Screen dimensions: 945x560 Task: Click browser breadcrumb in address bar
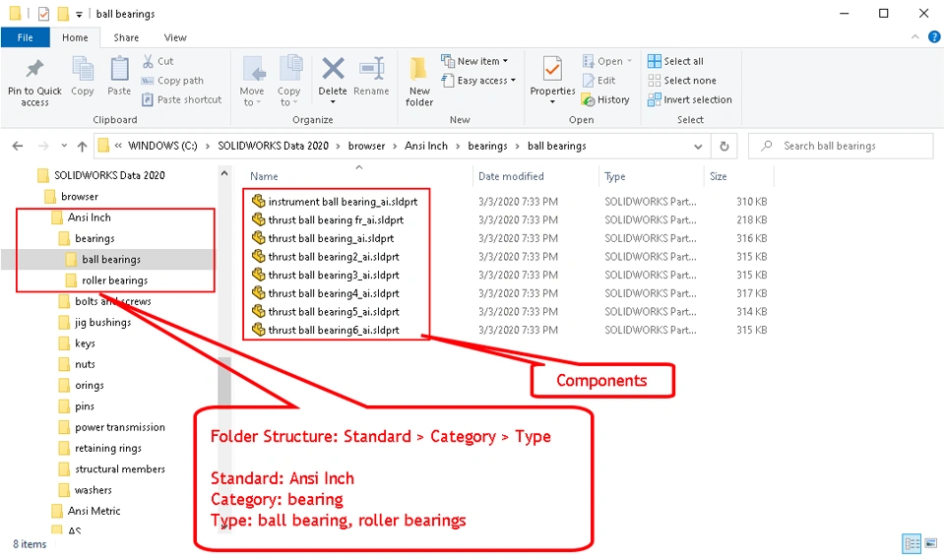366,146
